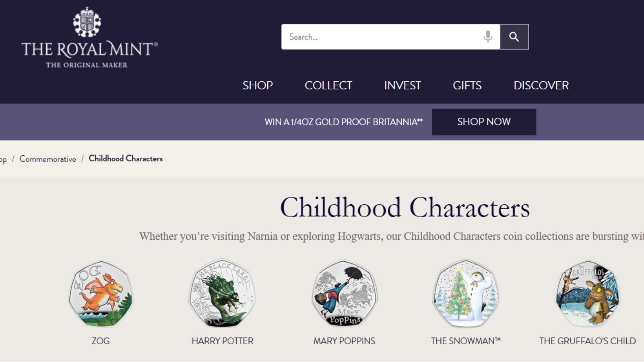Click the magnifying glass search button
The height and width of the screenshot is (362, 644).
514,37
